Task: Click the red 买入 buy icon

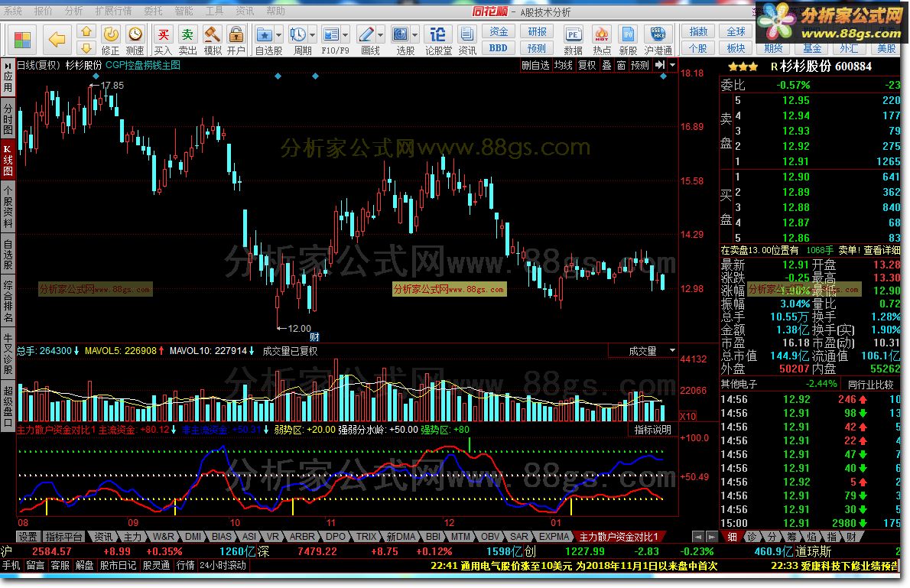Action: [x=163, y=35]
